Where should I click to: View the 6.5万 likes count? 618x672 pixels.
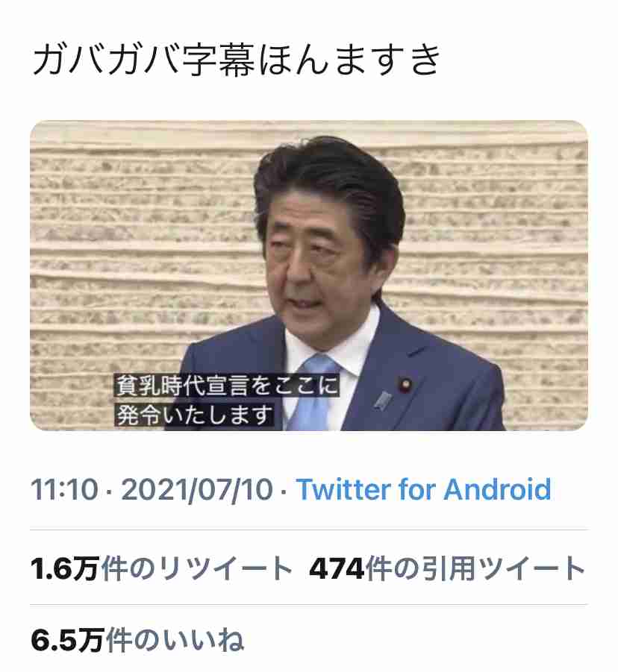[x=67, y=640]
